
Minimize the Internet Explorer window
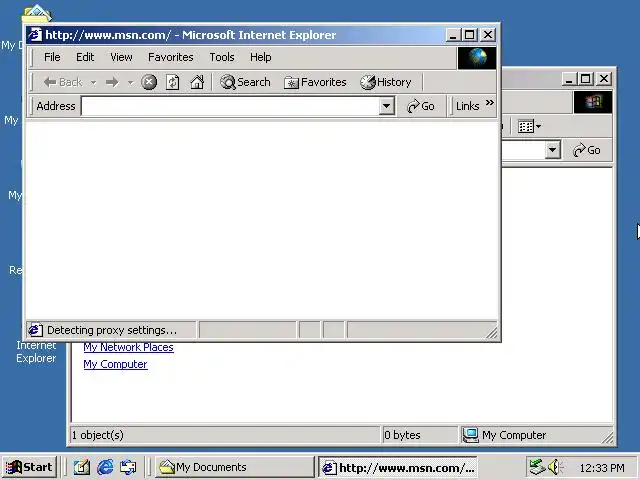[x=453, y=35]
